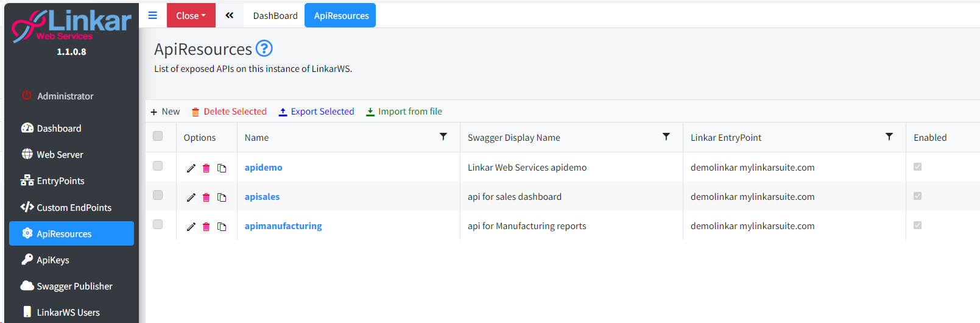This screenshot has height=323, width=980.
Task: Click the copy icon for apimanufacturing
Action: (x=222, y=227)
